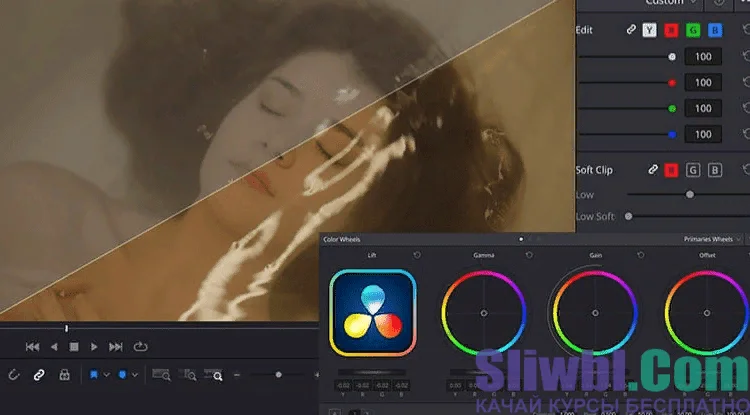Reset the Lift color wheel

[x=417, y=255]
